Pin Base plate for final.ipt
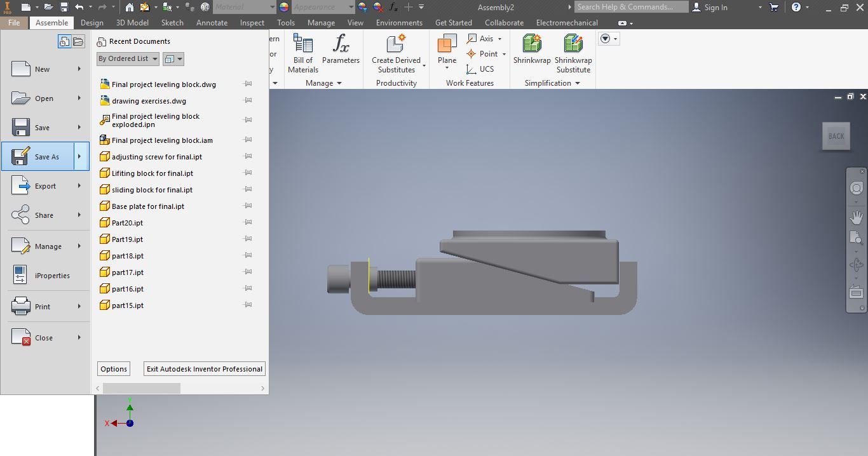868x456 pixels. [x=248, y=206]
